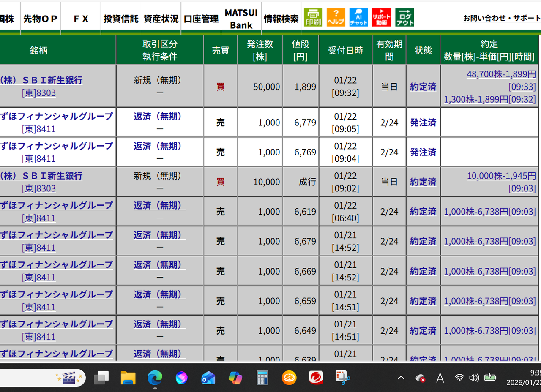Open the 先物OP menu tab

click(x=40, y=19)
